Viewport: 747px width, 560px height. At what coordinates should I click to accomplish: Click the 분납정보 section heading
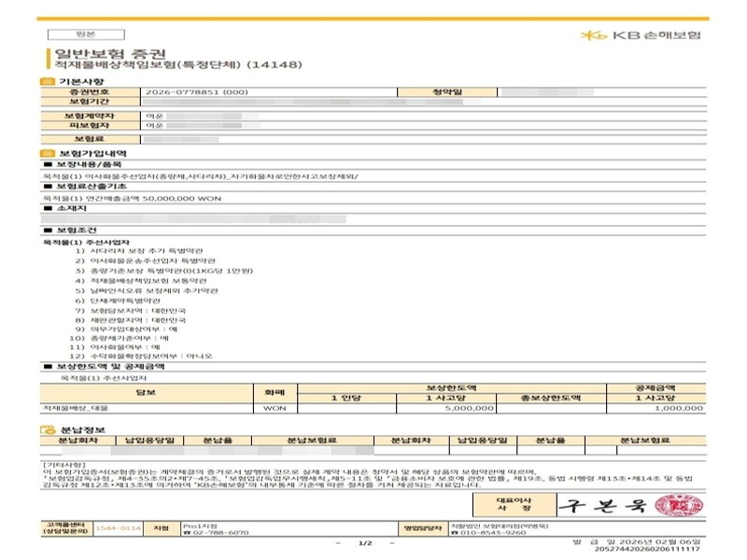[83, 430]
